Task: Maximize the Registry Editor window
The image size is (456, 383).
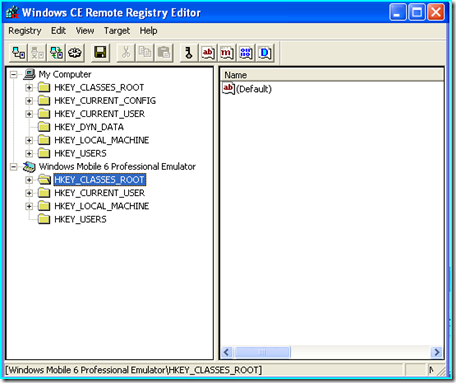Action: (x=417, y=12)
